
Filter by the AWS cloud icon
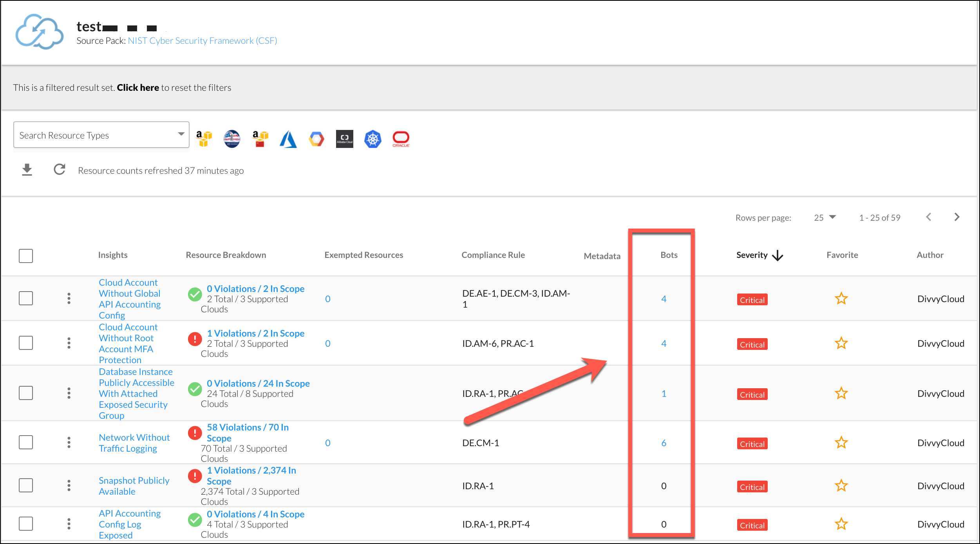coord(204,139)
